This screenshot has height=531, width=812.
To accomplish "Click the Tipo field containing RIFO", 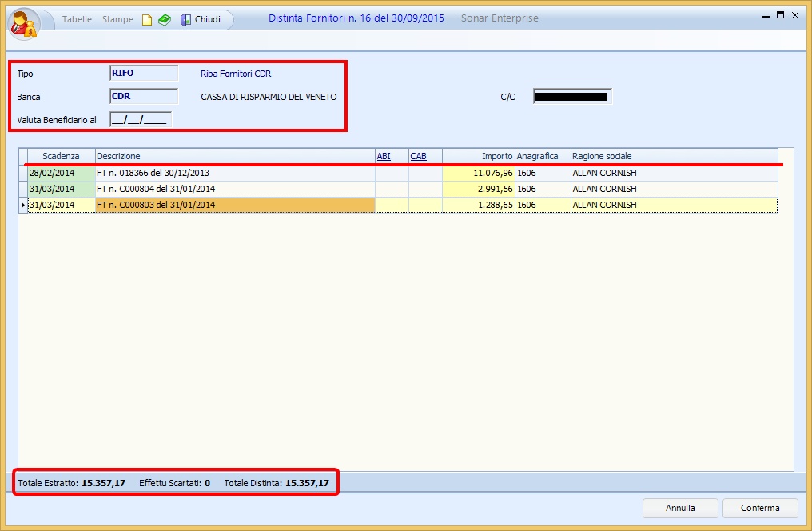I will coord(144,74).
